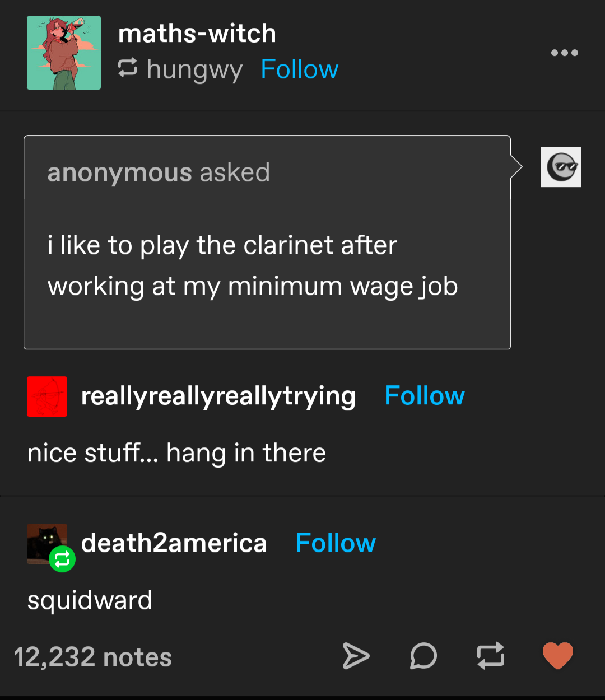Open maths-witch avatar thumbnail
Image resolution: width=605 pixels, height=700 pixels.
point(64,53)
